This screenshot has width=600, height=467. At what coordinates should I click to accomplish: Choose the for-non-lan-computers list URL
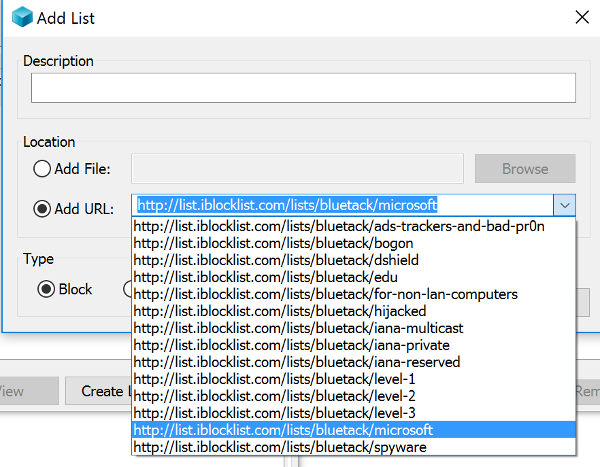(339, 294)
